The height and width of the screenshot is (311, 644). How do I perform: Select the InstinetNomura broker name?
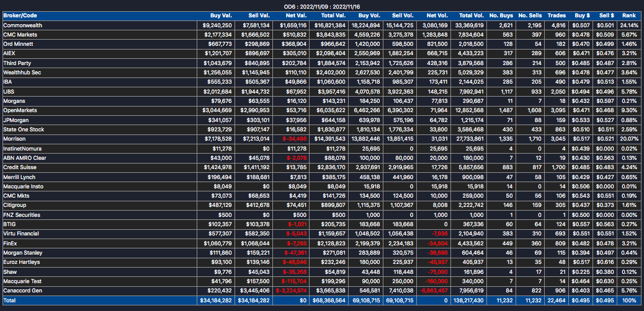[22, 148]
